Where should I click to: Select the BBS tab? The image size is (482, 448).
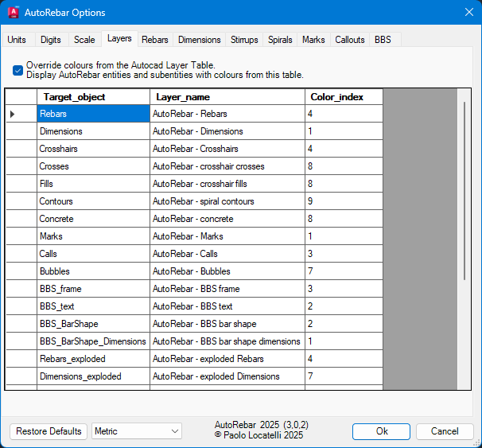click(383, 40)
